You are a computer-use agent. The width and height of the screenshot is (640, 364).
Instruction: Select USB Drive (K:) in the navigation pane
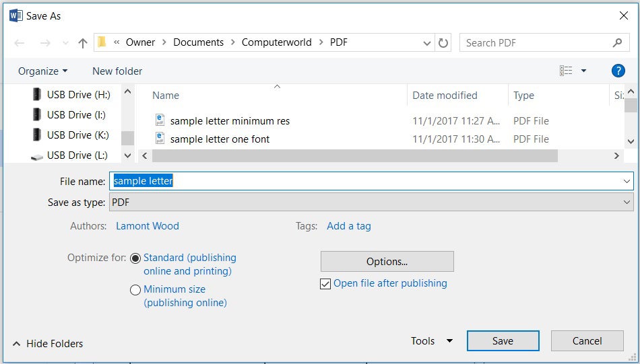pyautogui.click(x=78, y=135)
